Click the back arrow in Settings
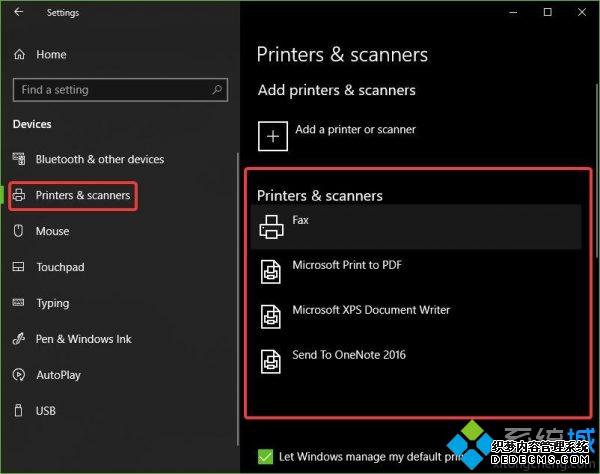The width and height of the screenshot is (600, 474). tap(18, 12)
